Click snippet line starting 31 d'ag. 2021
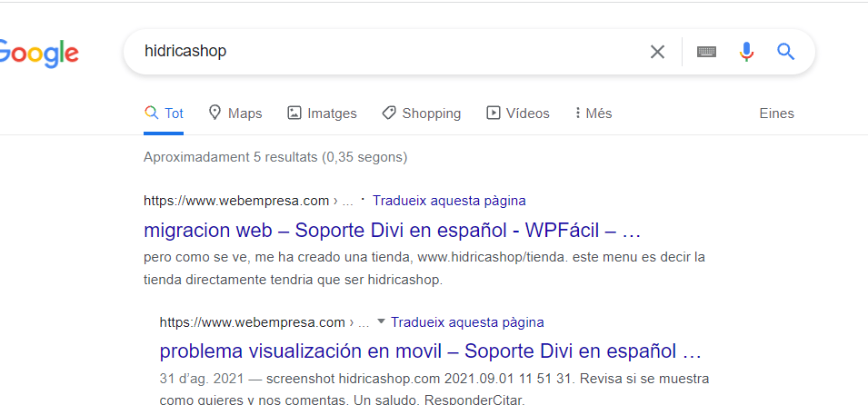The width and height of the screenshot is (868, 405). pyautogui.click(x=434, y=380)
